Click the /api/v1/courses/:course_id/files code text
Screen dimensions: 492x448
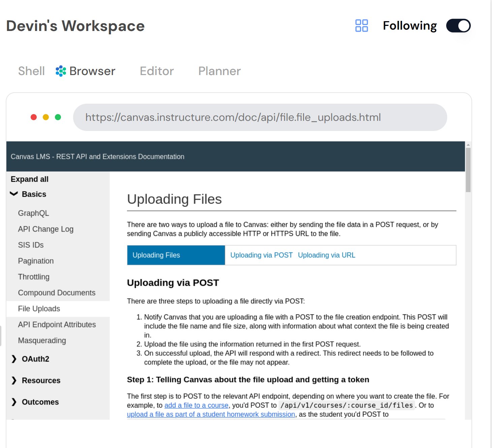(347, 405)
